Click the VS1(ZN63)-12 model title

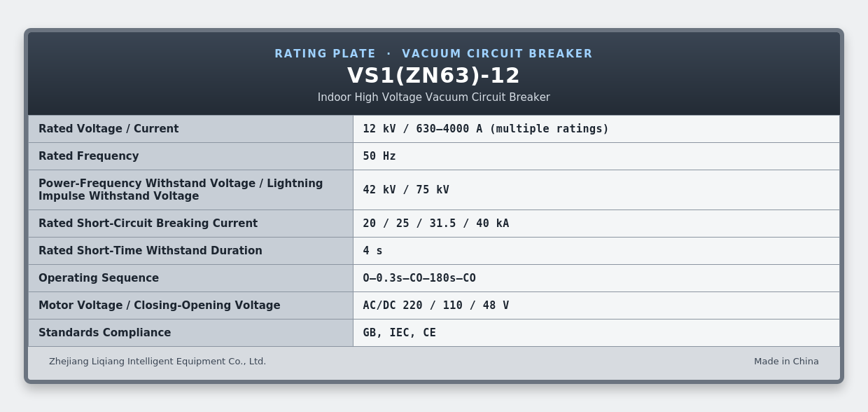(433, 75)
